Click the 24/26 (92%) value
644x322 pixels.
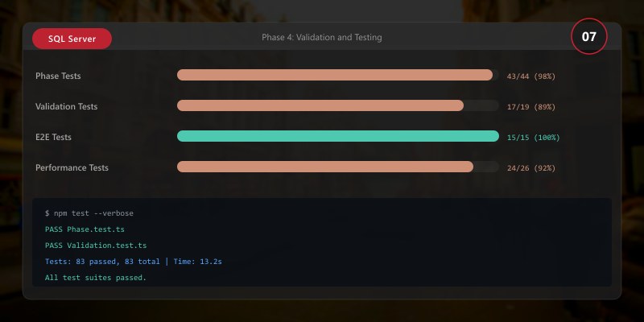click(x=531, y=168)
